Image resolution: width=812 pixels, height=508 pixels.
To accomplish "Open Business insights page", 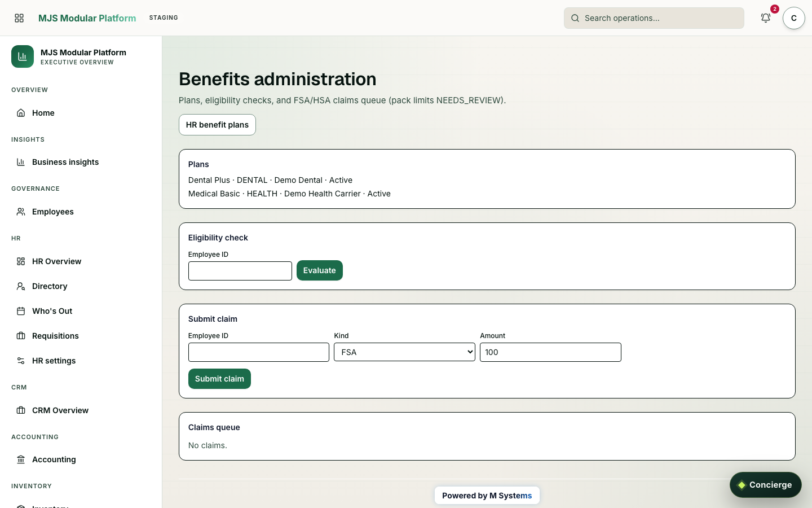I will 81,162.
